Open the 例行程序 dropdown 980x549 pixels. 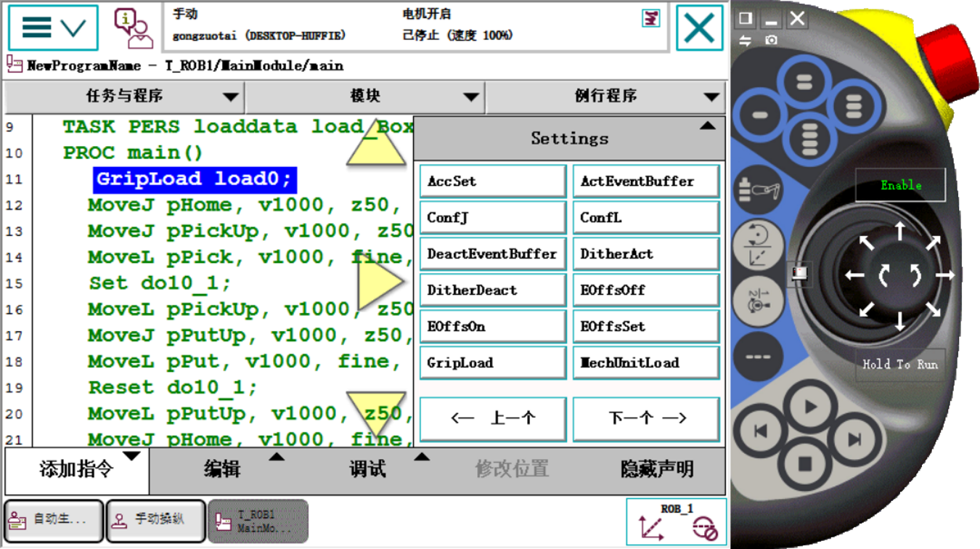pos(607,97)
